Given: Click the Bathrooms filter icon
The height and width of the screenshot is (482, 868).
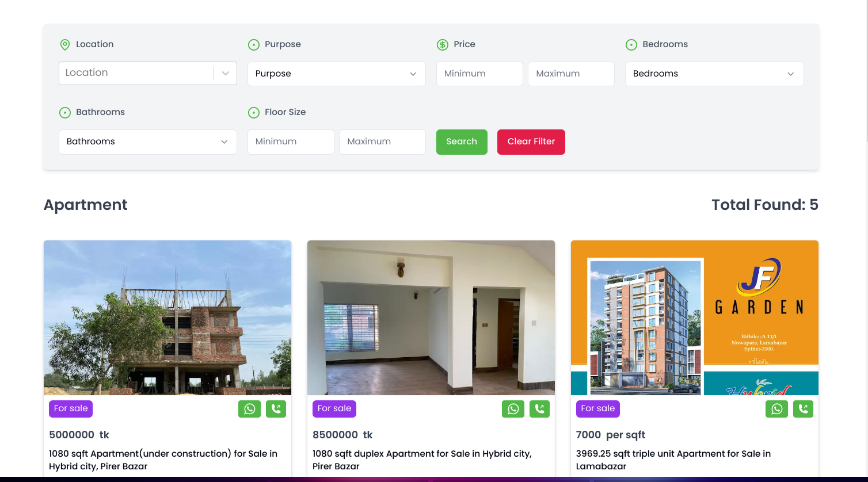Looking at the screenshot, I should [64, 112].
